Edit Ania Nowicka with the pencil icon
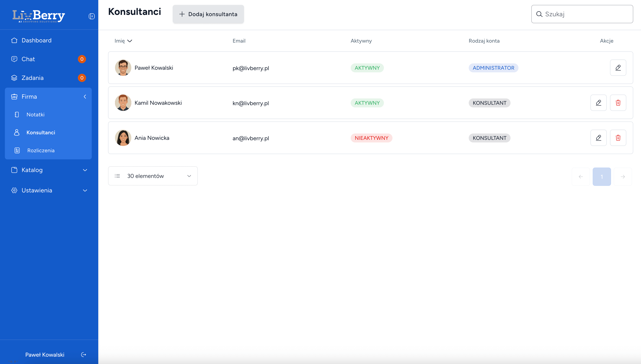 [x=598, y=138]
